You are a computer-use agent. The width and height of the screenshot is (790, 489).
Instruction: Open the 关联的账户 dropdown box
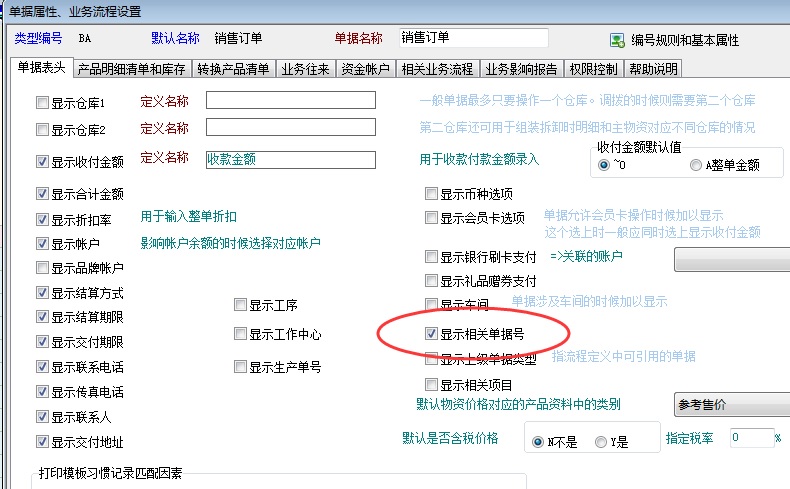[732, 259]
